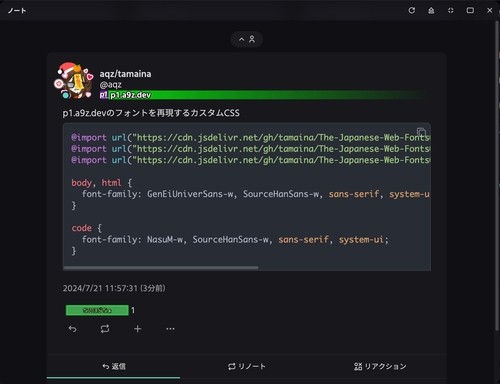The image size is (500, 384).
Task: Click the @aqz username link
Action: tap(110, 85)
